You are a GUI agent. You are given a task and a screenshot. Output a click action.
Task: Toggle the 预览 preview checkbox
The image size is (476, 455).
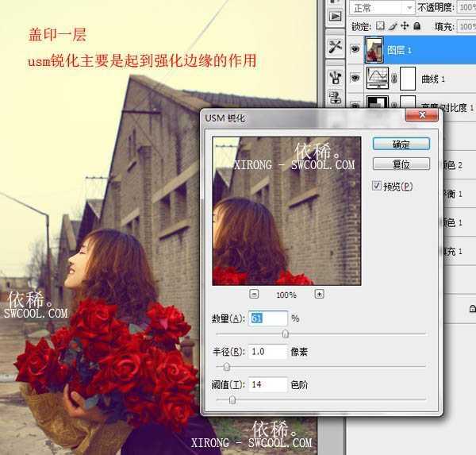pos(378,187)
